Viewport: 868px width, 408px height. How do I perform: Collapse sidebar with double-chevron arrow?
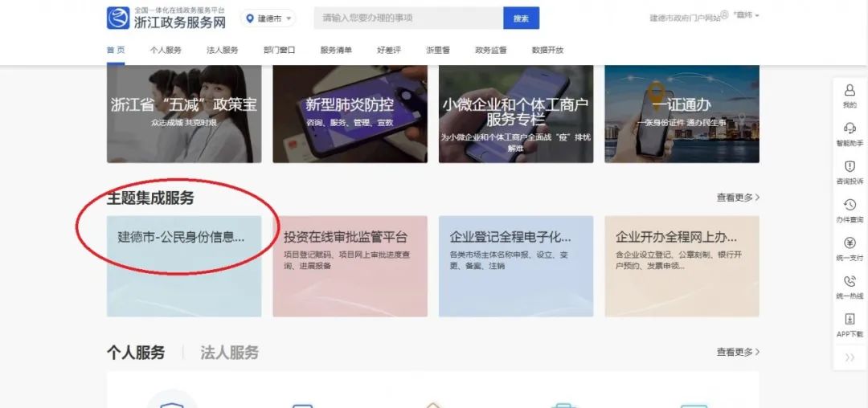pos(850,357)
